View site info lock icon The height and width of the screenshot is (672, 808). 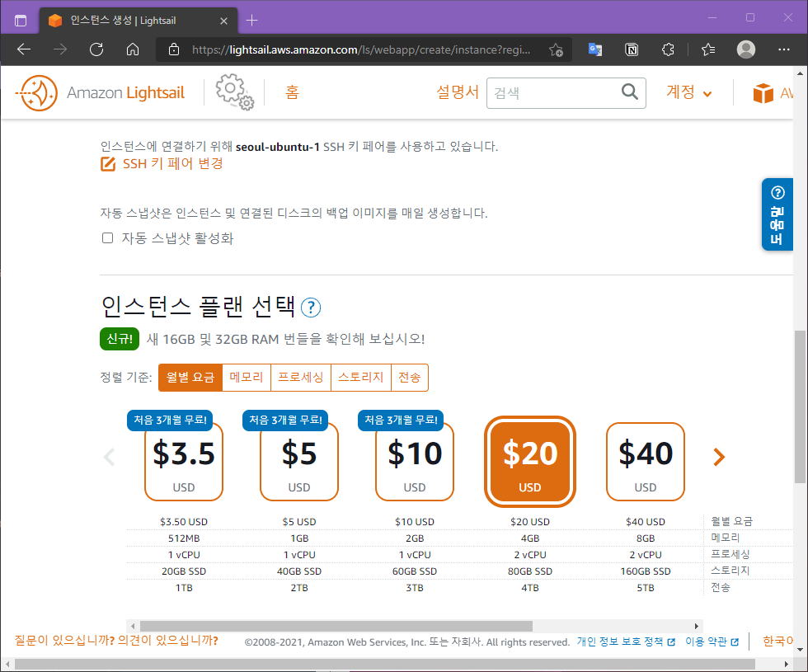point(174,49)
